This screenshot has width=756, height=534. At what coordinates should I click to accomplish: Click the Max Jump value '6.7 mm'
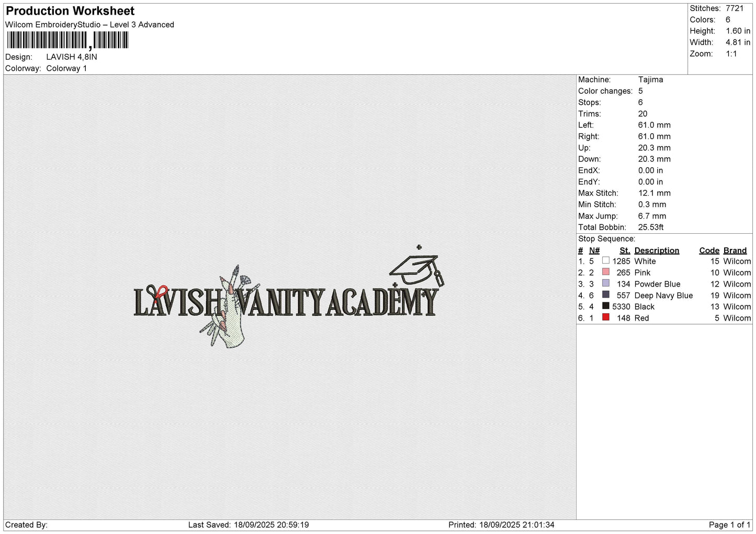tap(652, 216)
